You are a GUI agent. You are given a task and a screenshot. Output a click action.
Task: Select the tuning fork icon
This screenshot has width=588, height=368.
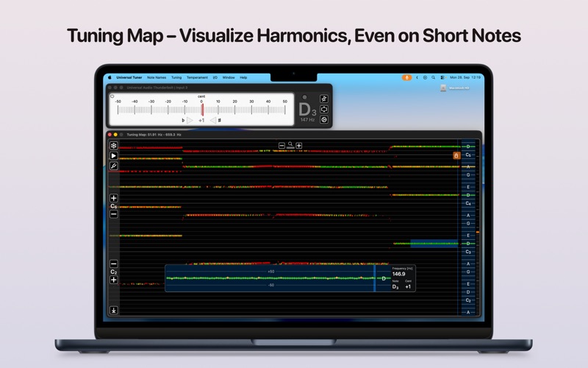tap(114, 166)
